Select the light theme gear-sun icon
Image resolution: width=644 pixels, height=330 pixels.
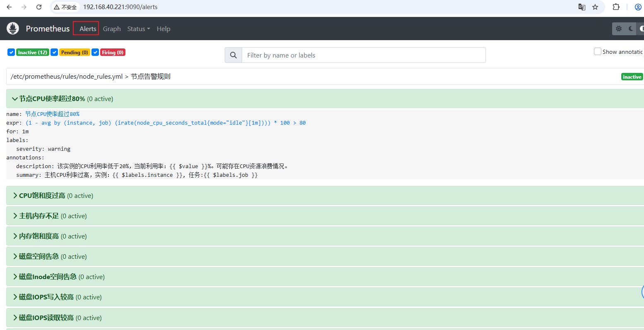point(619,29)
